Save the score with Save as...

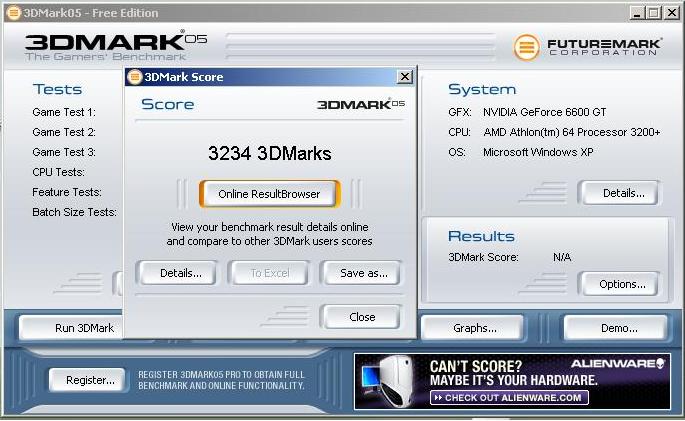tap(361, 273)
